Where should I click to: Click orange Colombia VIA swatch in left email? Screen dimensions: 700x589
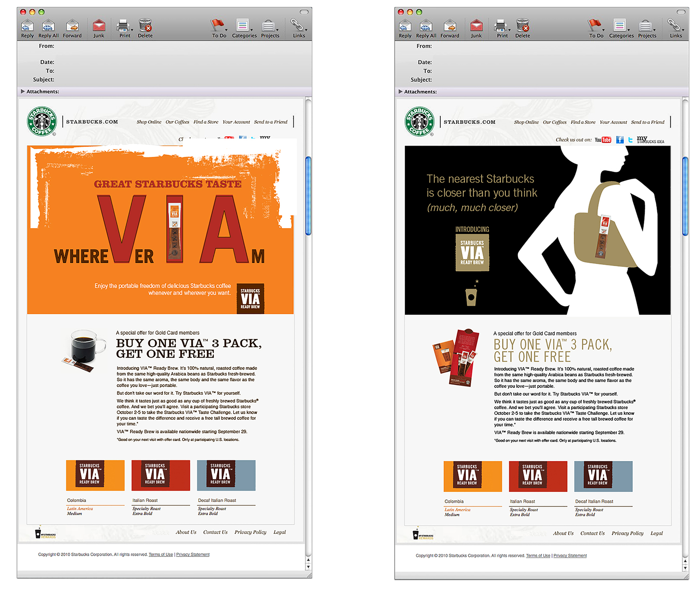click(95, 475)
